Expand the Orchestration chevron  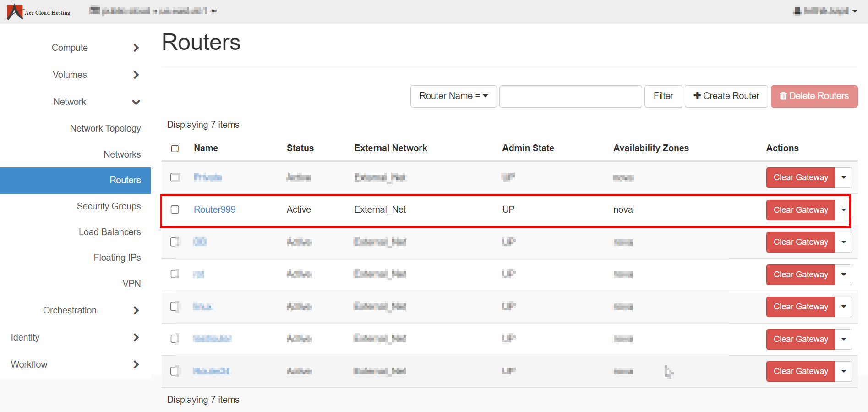[x=136, y=310]
